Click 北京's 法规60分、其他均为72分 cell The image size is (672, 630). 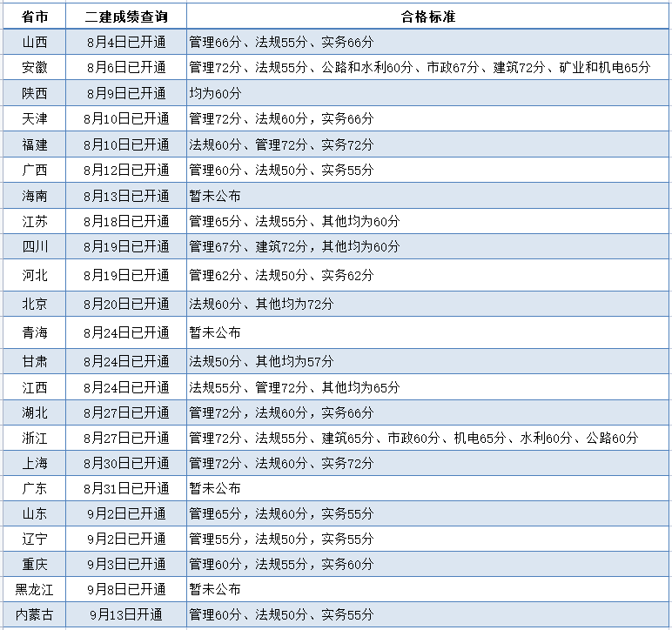pyautogui.click(x=261, y=304)
